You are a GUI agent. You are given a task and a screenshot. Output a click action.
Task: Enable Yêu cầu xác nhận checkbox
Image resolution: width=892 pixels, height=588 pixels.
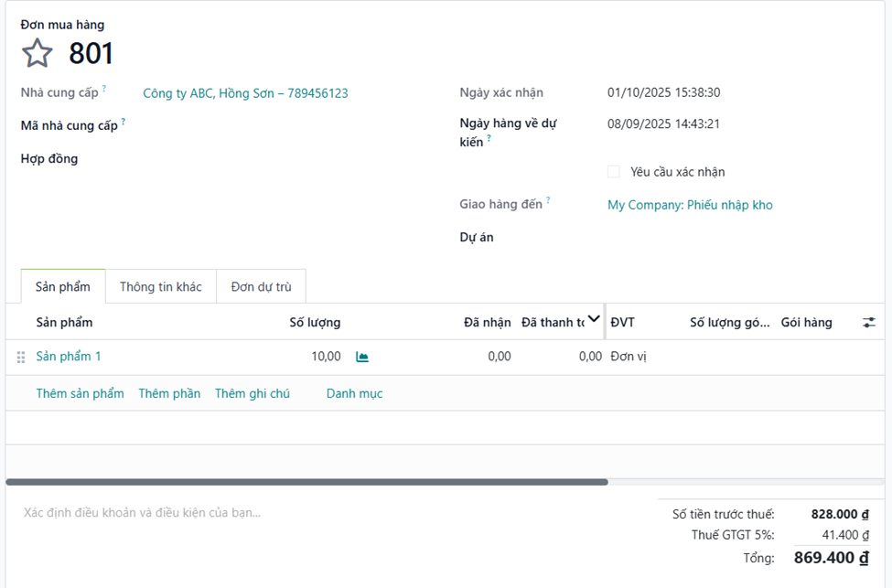click(x=614, y=172)
